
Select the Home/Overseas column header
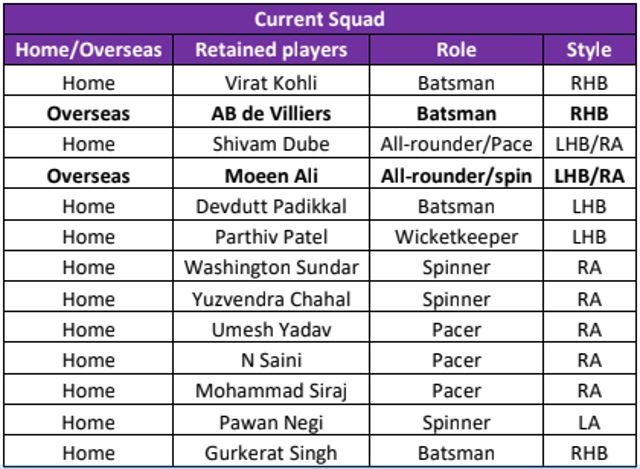89,50
